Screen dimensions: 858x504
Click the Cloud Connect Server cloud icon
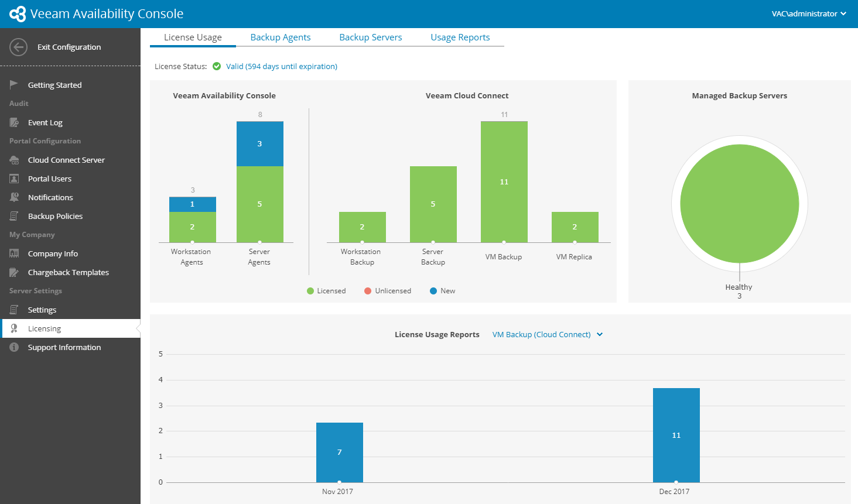(14, 160)
